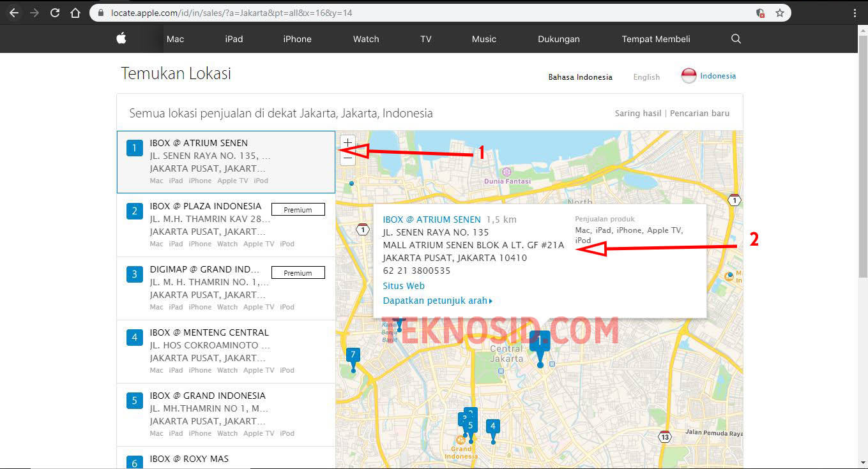This screenshot has width=868, height=469.
Task: Click map pin number 7
Action: point(353,359)
